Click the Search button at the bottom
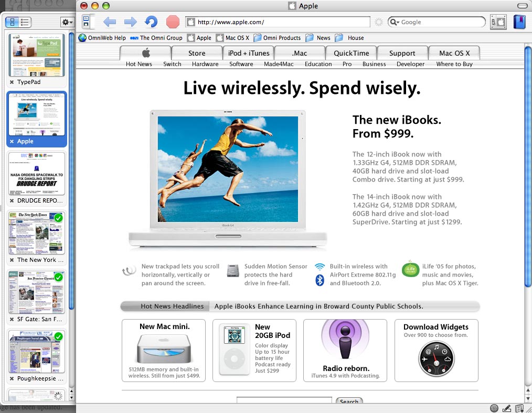The width and height of the screenshot is (532, 413). [x=349, y=401]
